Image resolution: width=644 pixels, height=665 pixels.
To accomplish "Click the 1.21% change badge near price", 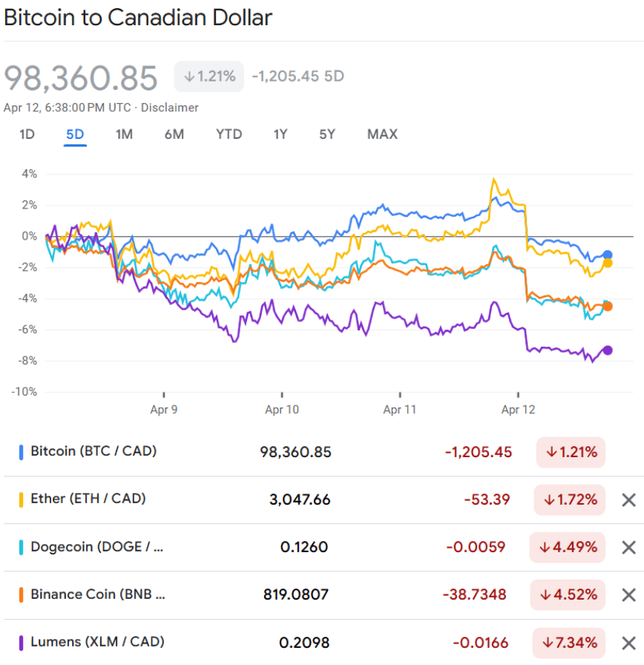I will pos(209,76).
